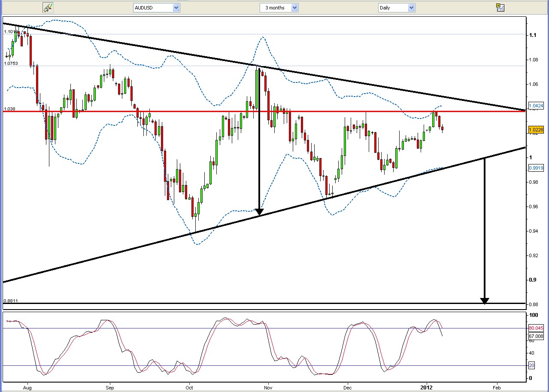
Task: Click the Feb date axis label
Action: click(x=496, y=387)
